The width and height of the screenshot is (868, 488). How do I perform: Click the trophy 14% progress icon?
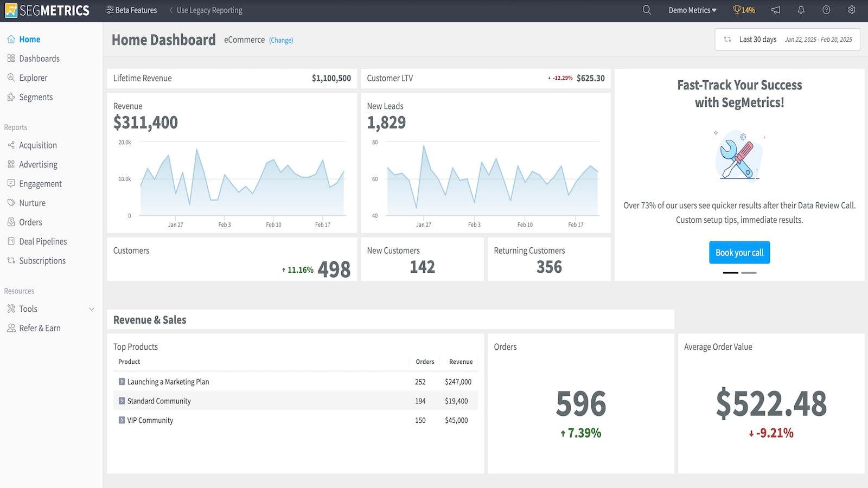click(x=743, y=10)
